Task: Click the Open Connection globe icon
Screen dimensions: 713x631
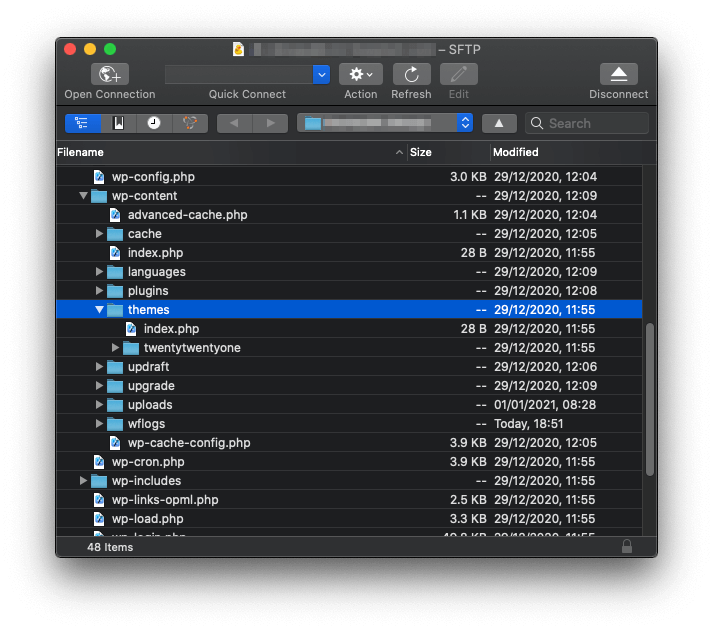Action: (x=110, y=74)
